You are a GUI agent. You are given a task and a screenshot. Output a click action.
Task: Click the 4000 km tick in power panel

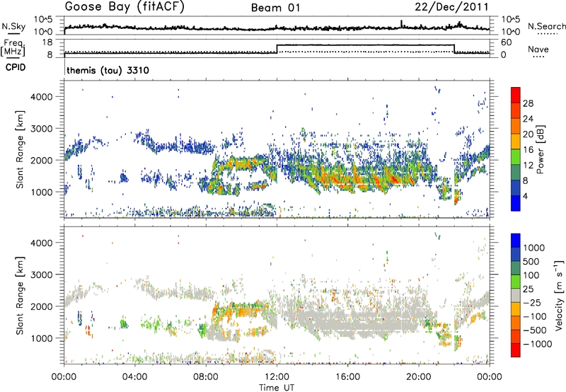(41, 97)
